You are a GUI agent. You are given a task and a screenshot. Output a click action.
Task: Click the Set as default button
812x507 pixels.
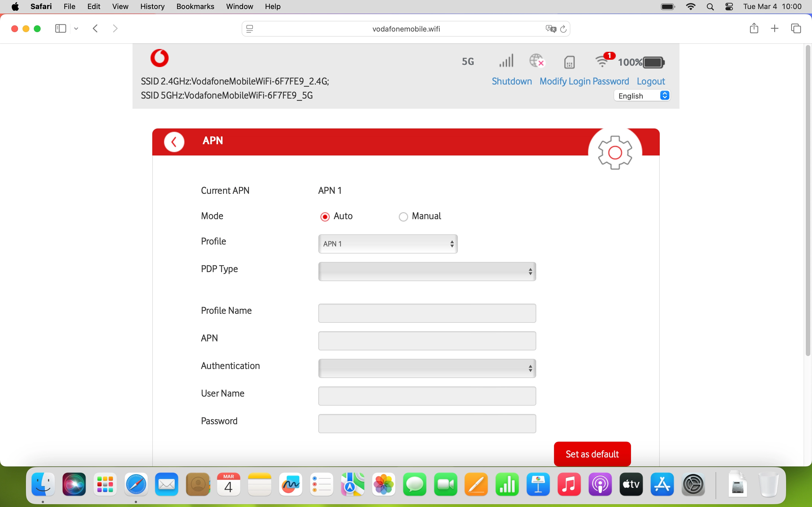[x=592, y=454]
